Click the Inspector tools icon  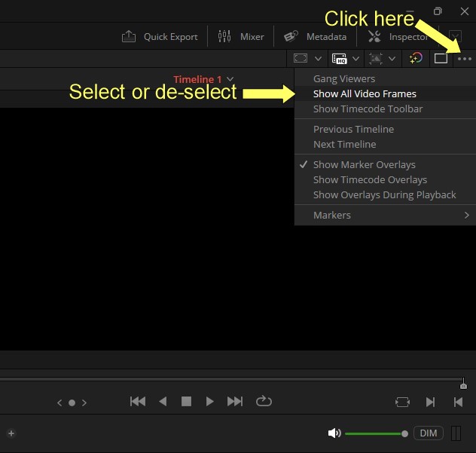374,36
